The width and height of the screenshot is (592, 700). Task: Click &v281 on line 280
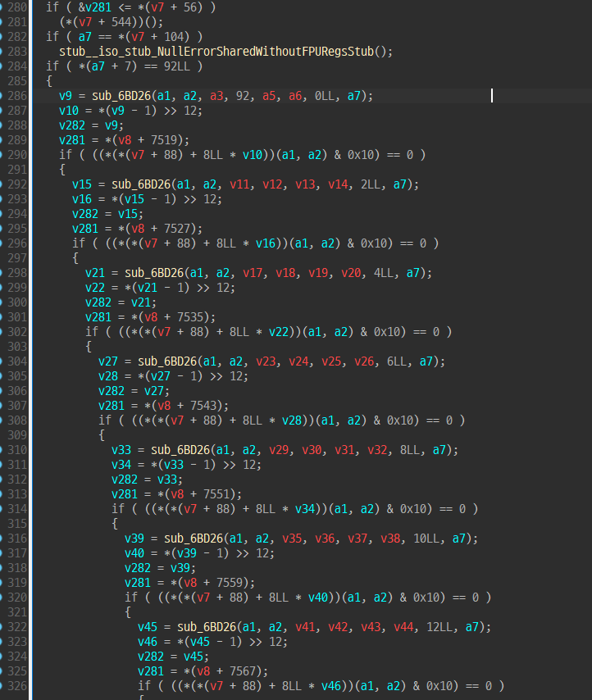[x=94, y=7]
